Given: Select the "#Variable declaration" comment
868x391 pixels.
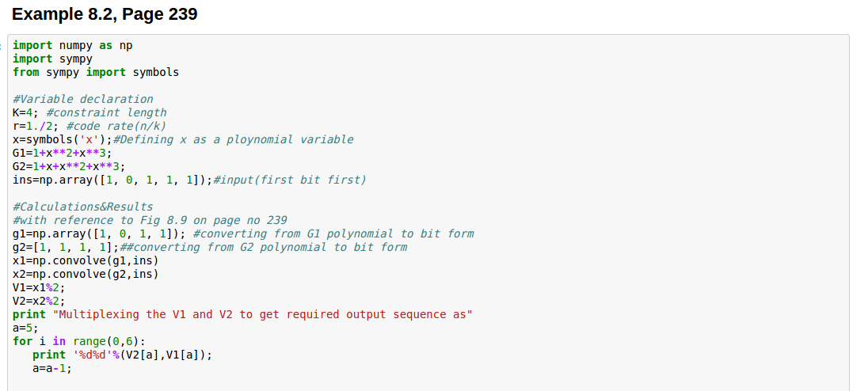Looking at the screenshot, I should click(x=83, y=100).
